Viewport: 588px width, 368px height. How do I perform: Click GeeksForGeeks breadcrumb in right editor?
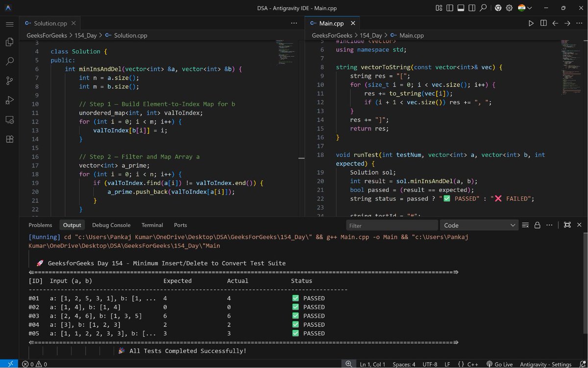[x=332, y=35]
